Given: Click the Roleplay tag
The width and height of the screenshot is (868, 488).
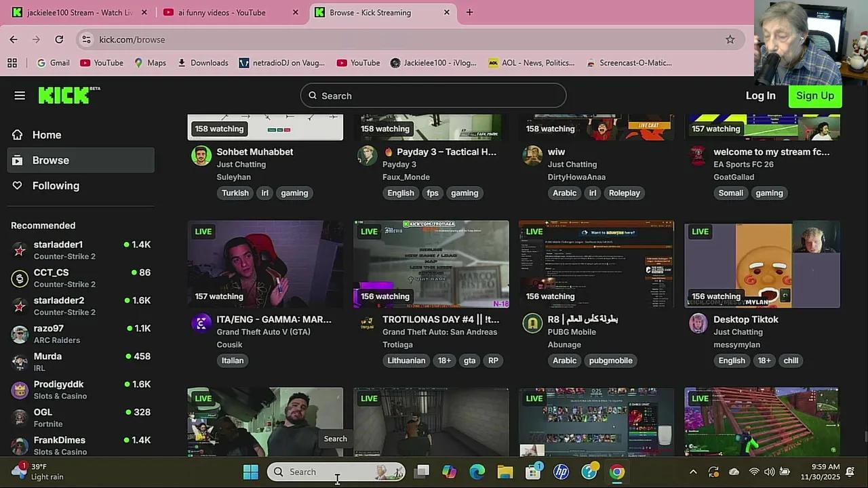Looking at the screenshot, I should [x=625, y=193].
